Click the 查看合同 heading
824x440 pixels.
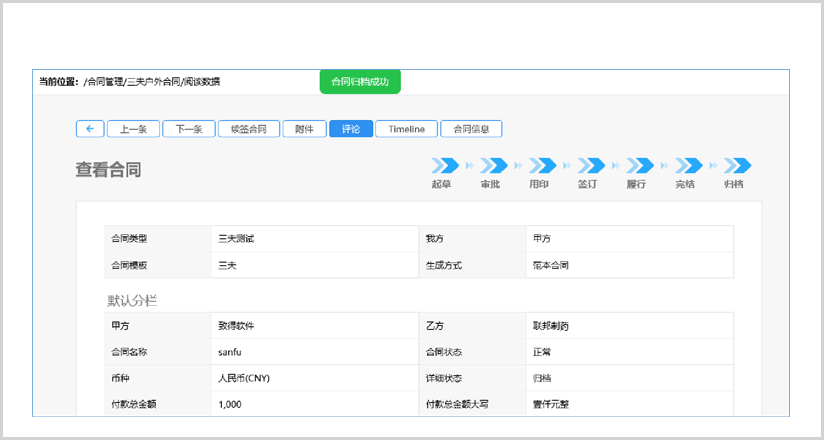[108, 170]
